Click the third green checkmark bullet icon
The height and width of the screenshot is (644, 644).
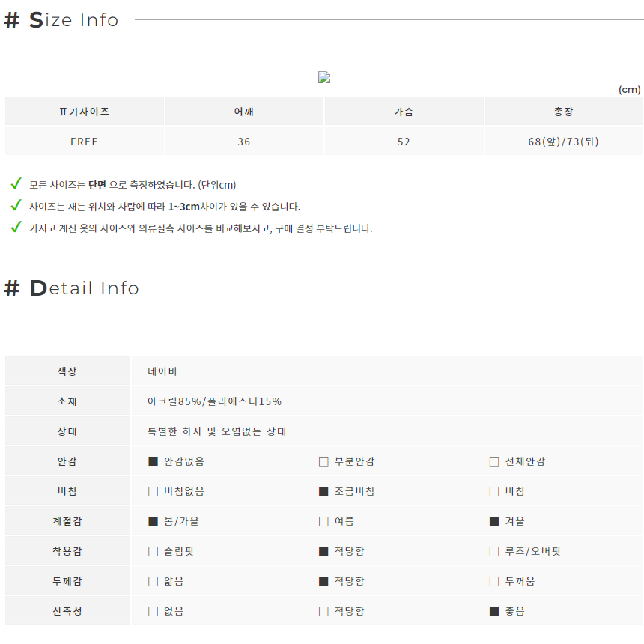pyautogui.click(x=16, y=227)
